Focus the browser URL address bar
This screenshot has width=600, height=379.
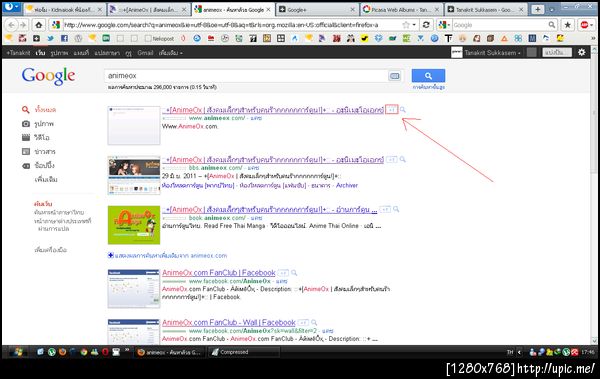(232, 25)
